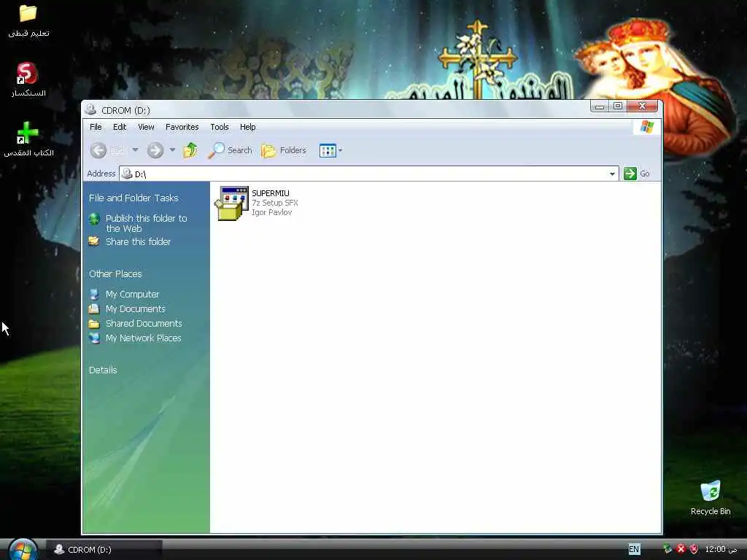Select the السنكسار desktop shortcut
This screenshot has height=560, width=747.
(x=28, y=80)
